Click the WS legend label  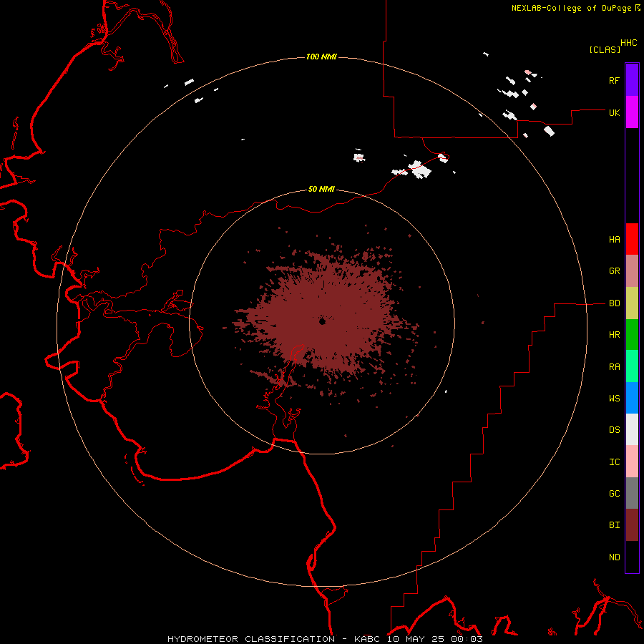pyautogui.click(x=614, y=399)
